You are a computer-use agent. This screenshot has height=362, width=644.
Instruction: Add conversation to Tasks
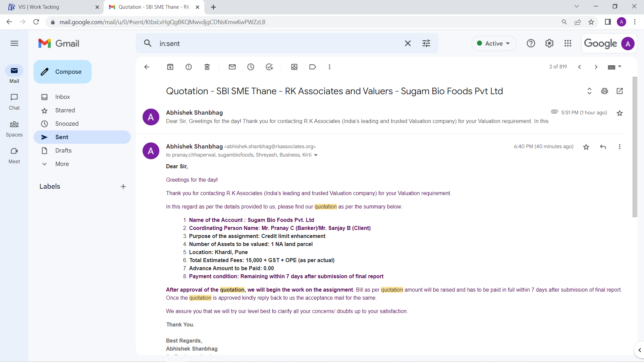[269, 67]
